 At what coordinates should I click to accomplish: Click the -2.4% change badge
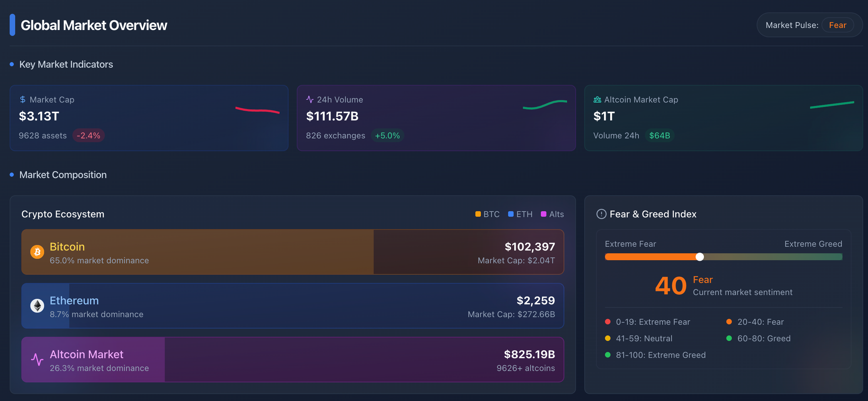[x=89, y=136]
